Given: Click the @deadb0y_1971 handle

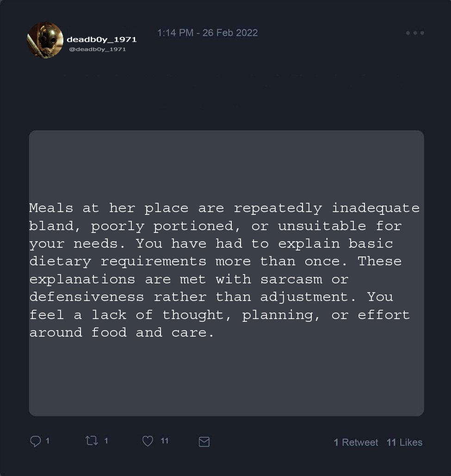Looking at the screenshot, I should click(x=97, y=49).
